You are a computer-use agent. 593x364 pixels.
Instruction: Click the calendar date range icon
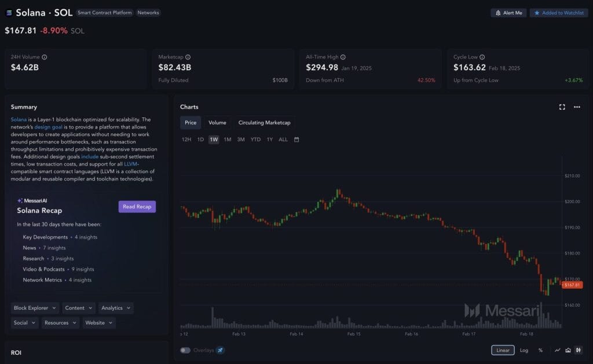point(296,139)
